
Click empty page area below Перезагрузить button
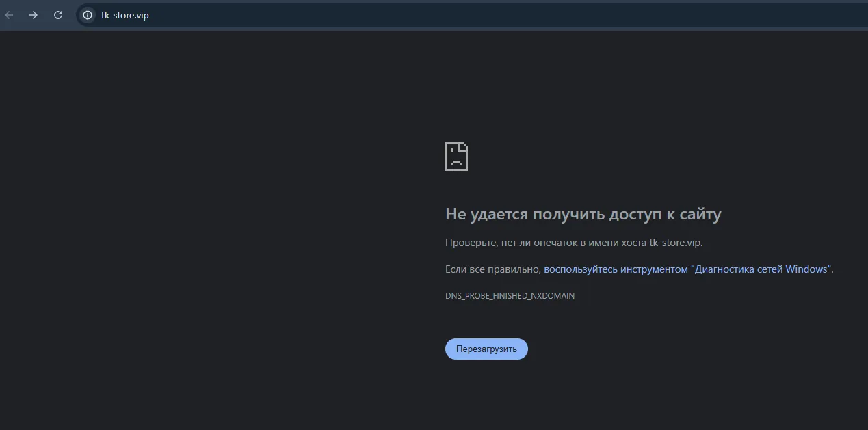[486, 397]
